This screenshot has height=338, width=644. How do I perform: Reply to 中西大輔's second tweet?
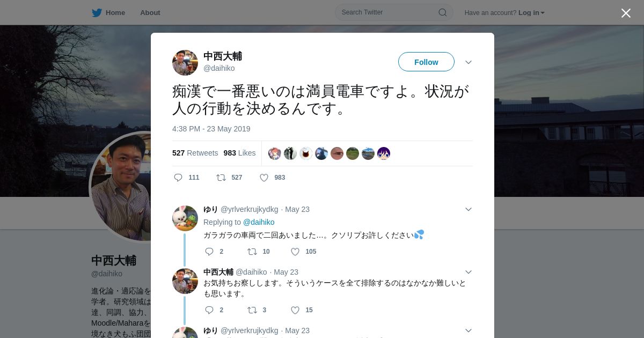pos(209,310)
